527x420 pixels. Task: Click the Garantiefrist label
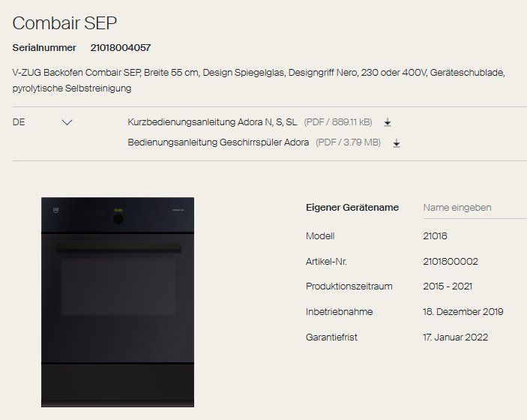click(x=331, y=337)
